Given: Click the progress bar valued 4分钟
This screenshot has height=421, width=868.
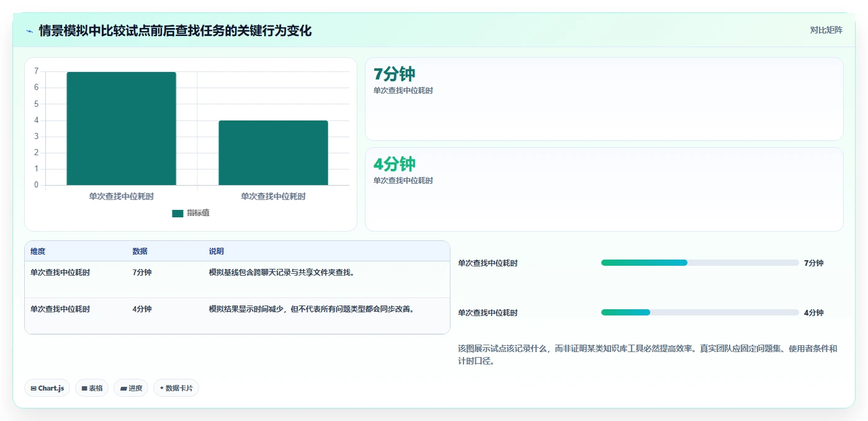Looking at the screenshot, I should click(x=700, y=312).
